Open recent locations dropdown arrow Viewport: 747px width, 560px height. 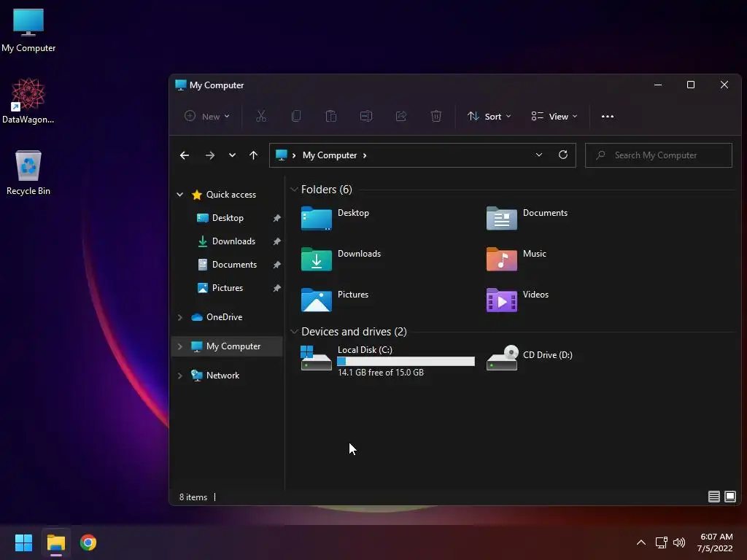pos(232,155)
